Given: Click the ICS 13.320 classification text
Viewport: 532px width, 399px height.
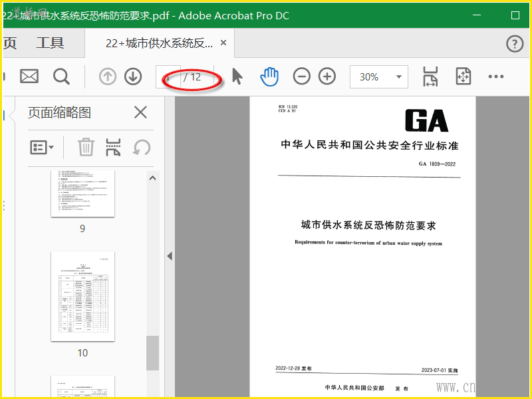Looking at the screenshot, I should tap(288, 106).
